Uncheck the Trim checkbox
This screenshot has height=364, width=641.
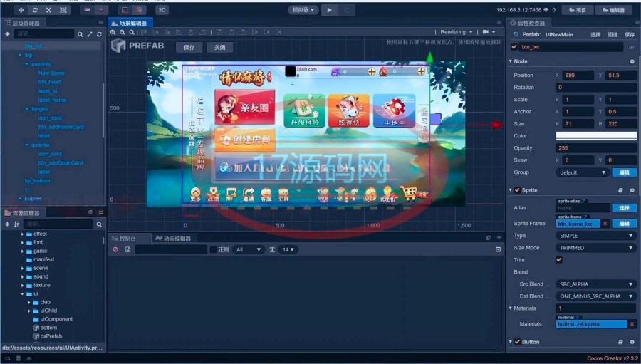coord(559,260)
